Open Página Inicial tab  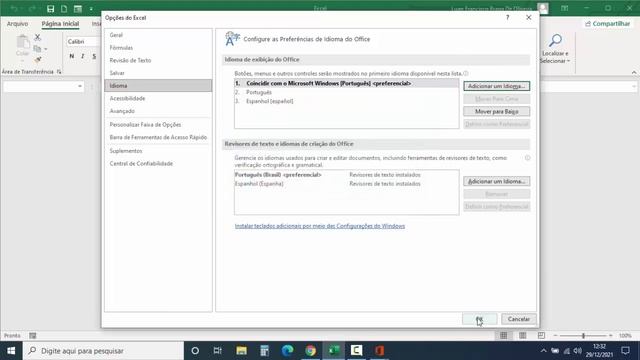pos(60,24)
